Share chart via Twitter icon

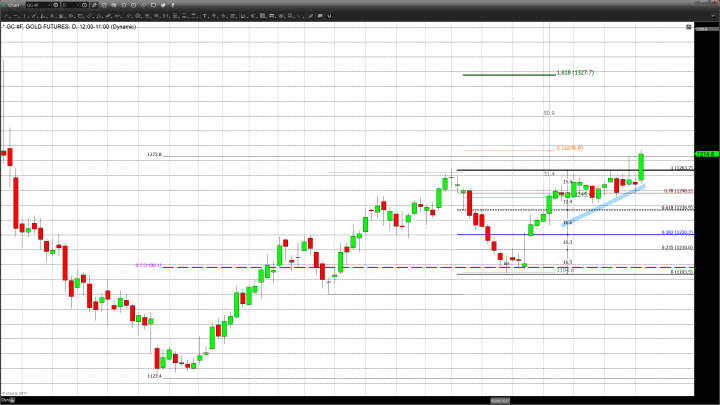(x=163, y=5)
